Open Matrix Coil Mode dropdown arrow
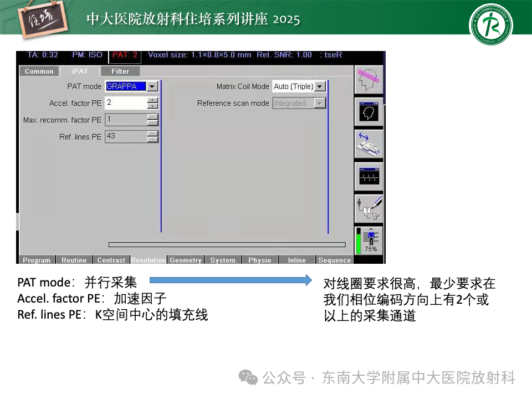This screenshot has width=532, height=399. (x=320, y=86)
